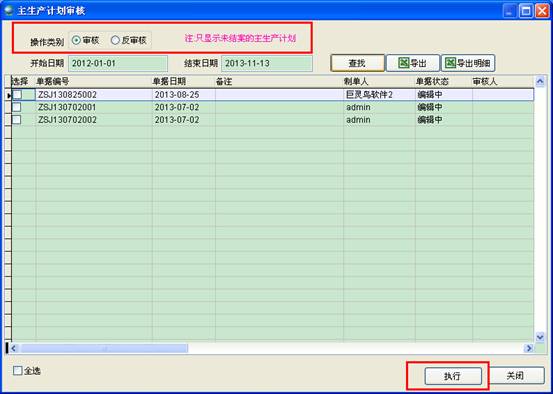Viewport: 553px width, 394px height.
Task: Click the vertical scrollbar up arrow
Action: [x=540, y=82]
